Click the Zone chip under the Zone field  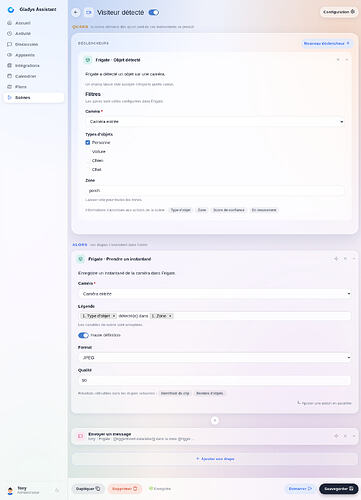(202, 210)
